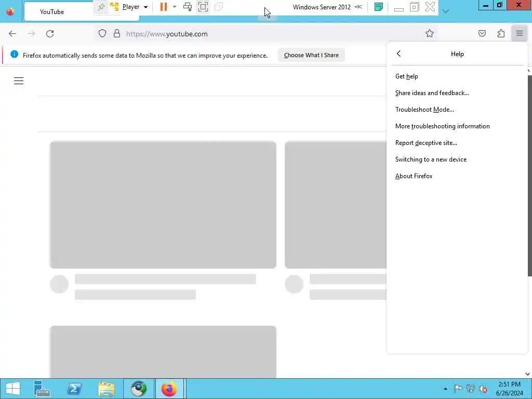Choose Report deceptive site entry

click(457, 143)
